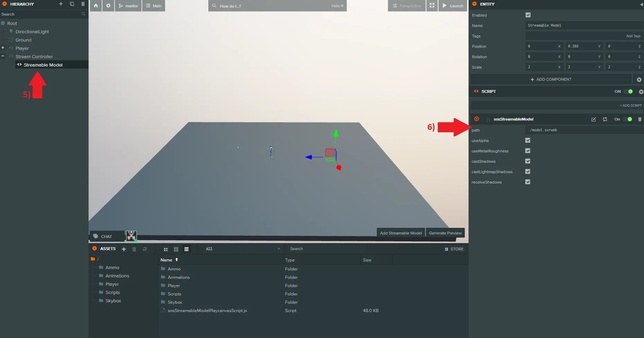Screen dimensions: 644x338
Task: Add a new entity in Hierarchy
Action: coord(61,4)
